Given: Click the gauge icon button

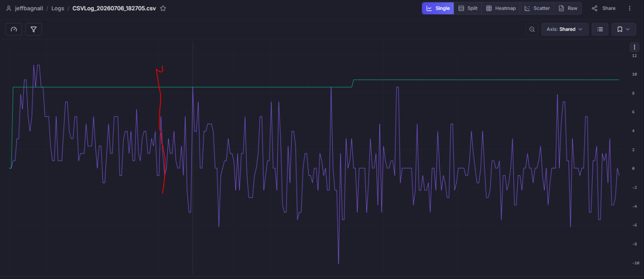Looking at the screenshot, I should click(14, 30).
